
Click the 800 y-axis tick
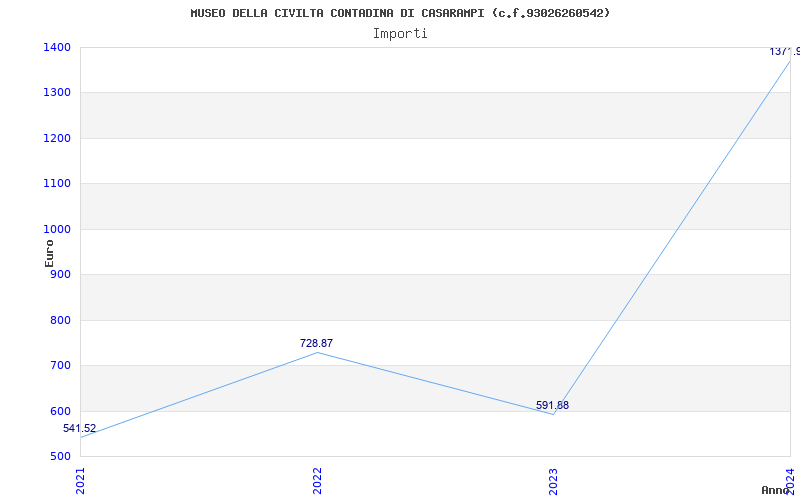pyautogui.click(x=60, y=320)
